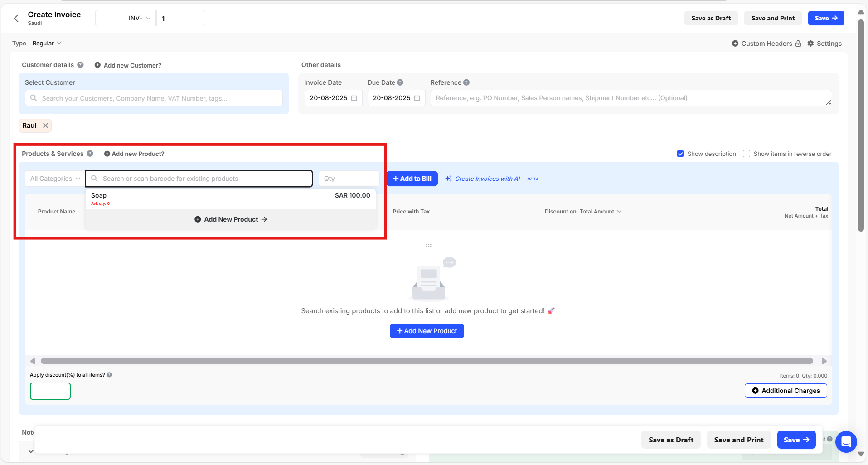Click the Customer details help icon
This screenshot has width=868, height=465.
(80, 65)
